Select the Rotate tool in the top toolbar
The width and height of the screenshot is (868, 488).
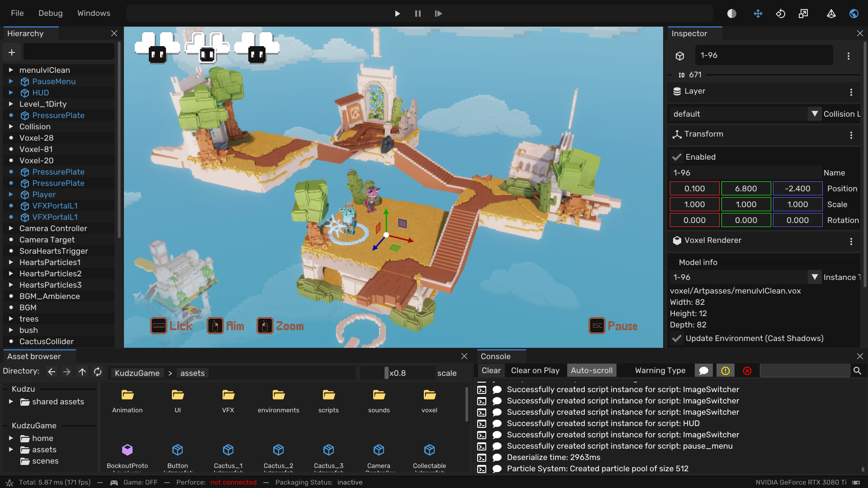780,14
